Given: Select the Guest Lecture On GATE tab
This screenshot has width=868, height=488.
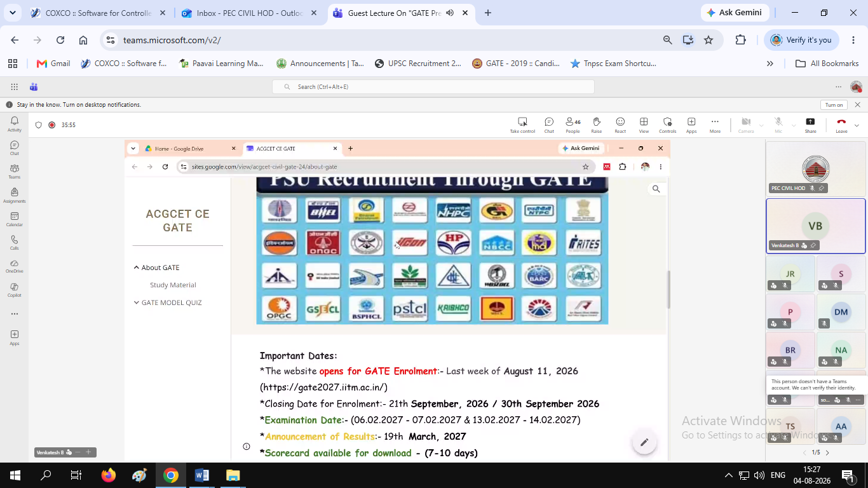Looking at the screenshot, I should [402, 13].
